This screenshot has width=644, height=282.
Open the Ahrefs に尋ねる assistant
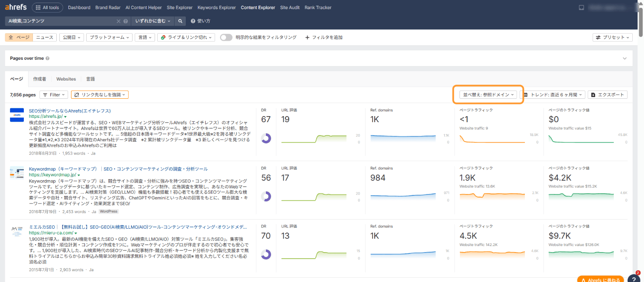601,279
